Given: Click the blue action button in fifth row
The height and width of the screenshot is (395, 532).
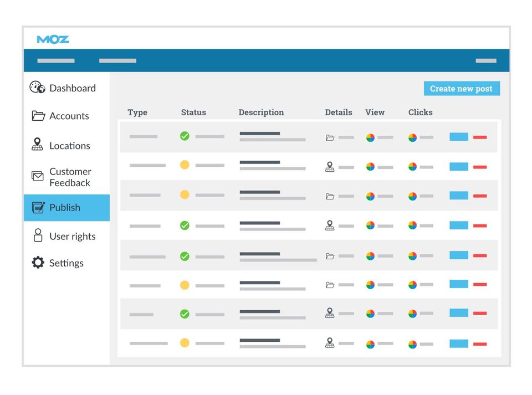Looking at the screenshot, I should point(459,255).
